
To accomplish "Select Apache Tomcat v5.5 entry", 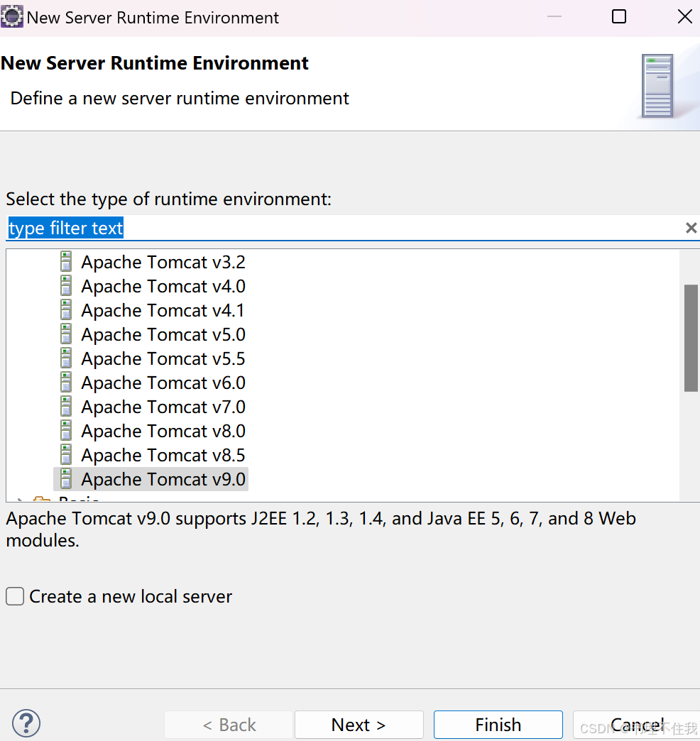I will click(x=163, y=358).
